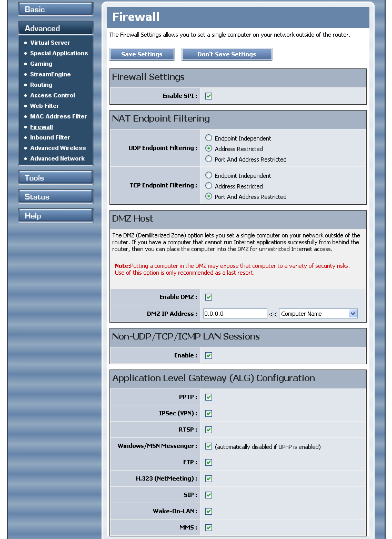This screenshot has height=539, width=392.
Task: Click the Firewall sidebar link
Action: tap(42, 127)
